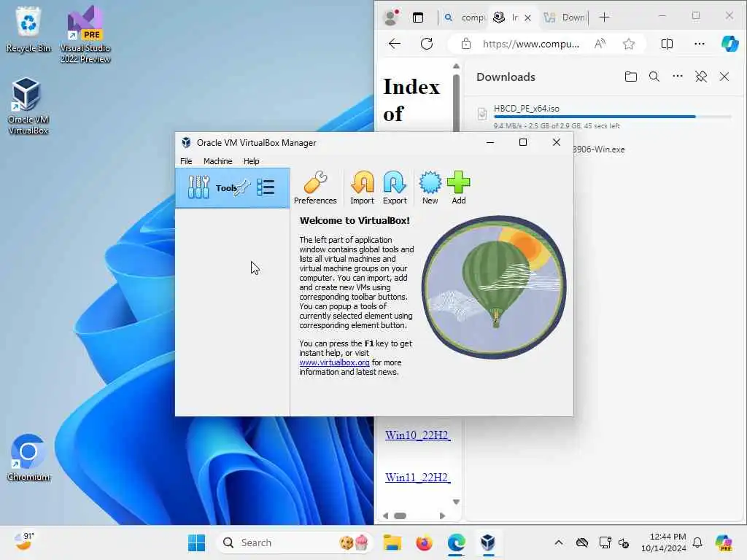747x560 pixels.
Task: Click the Export appliance icon
Action: pyautogui.click(x=395, y=187)
